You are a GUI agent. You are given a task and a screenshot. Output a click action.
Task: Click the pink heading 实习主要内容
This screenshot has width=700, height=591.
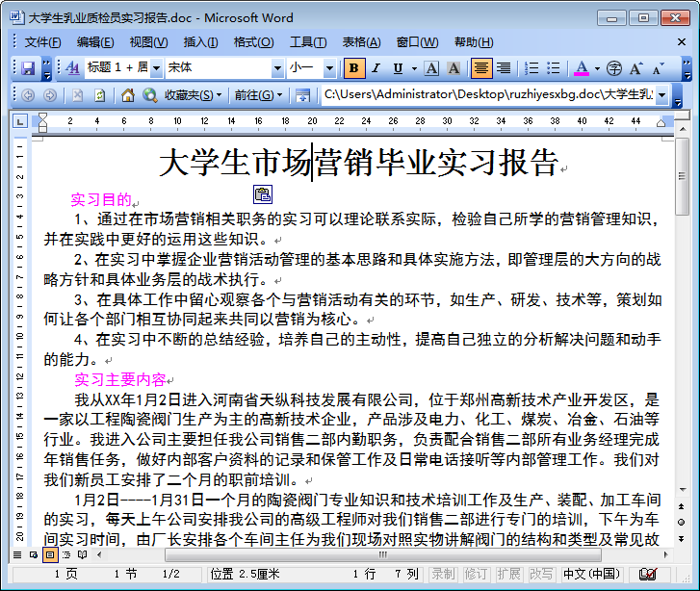tap(120, 380)
